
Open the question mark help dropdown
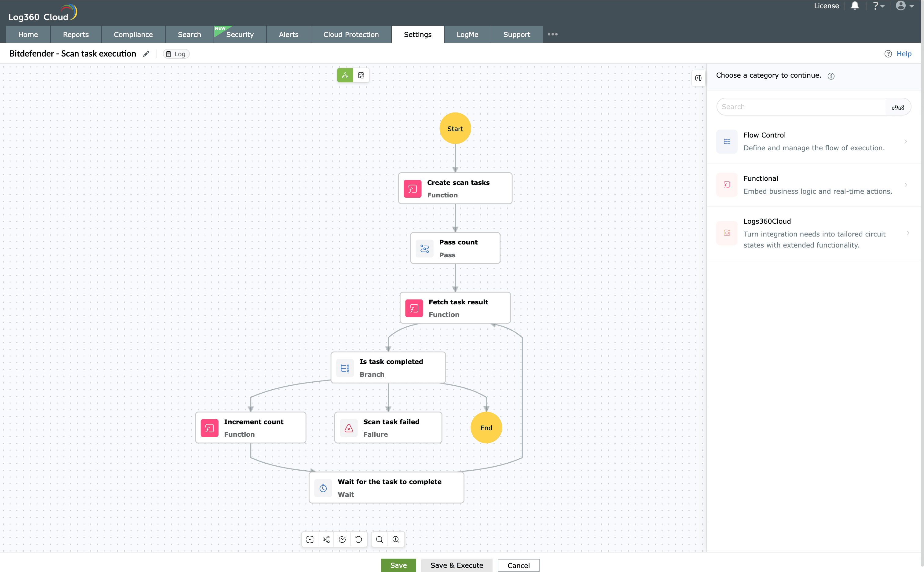coord(878,6)
